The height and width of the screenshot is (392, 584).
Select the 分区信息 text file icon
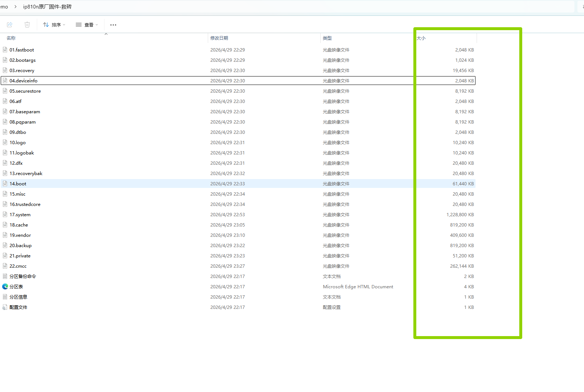pos(5,297)
